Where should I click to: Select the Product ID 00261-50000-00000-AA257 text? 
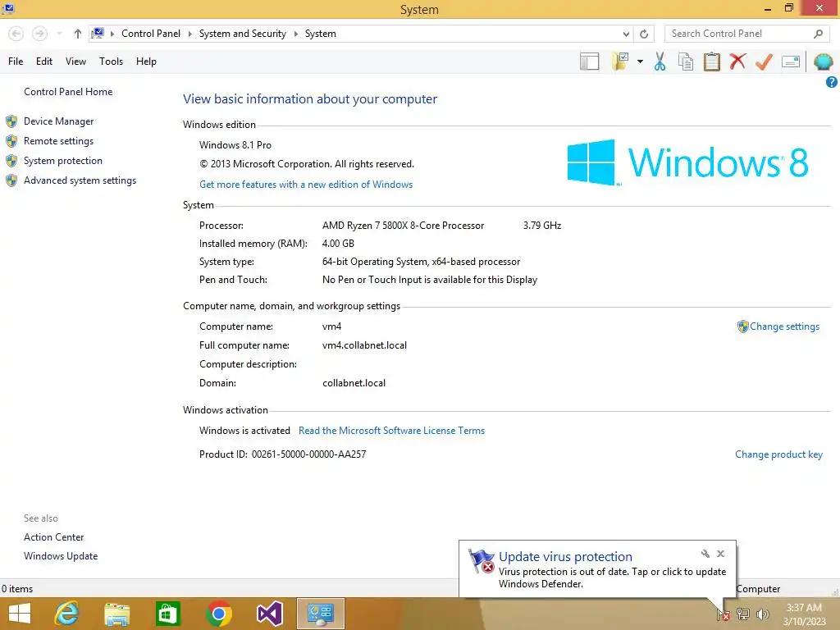[x=308, y=454]
